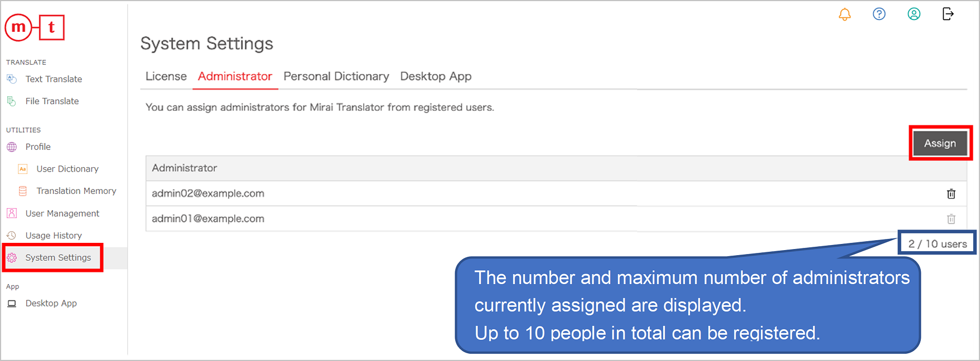Open the user account avatar icon
The image size is (980, 361).
[x=914, y=14]
